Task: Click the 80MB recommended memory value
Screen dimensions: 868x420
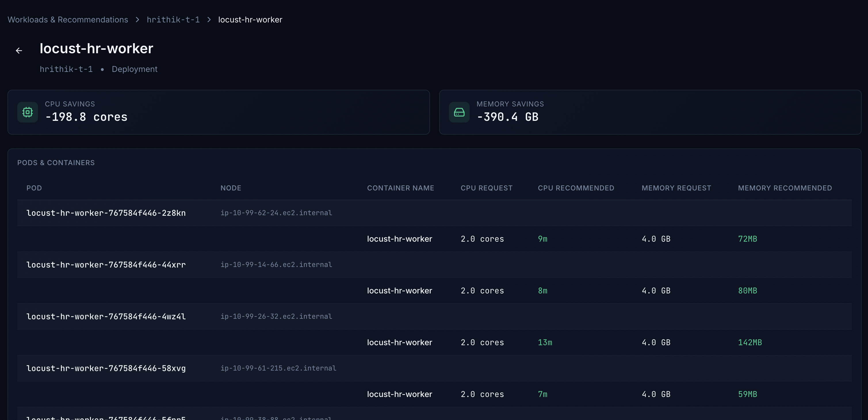Action: pyautogui.click(x=747, y=291)
